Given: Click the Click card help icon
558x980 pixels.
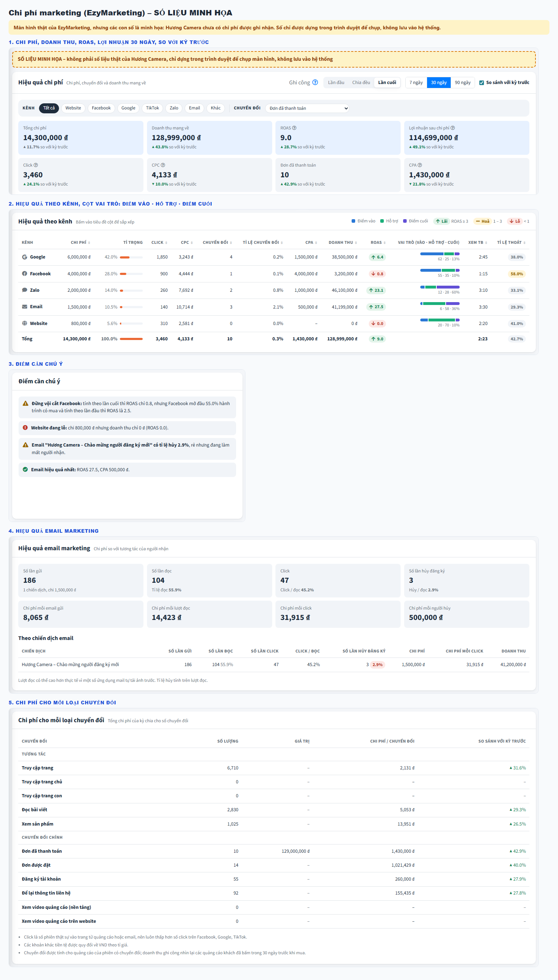Looking at the screenshot, I should coord(36,165).
